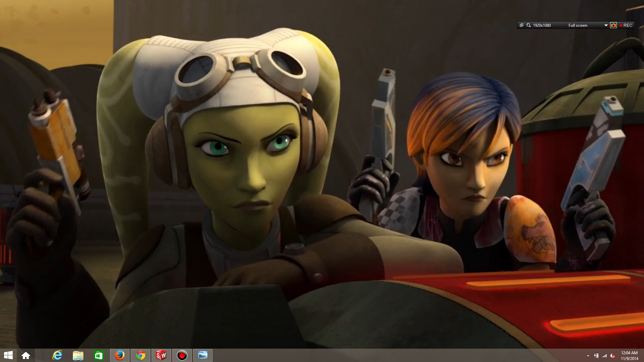Click the battery power tray icon

(596, 356)
